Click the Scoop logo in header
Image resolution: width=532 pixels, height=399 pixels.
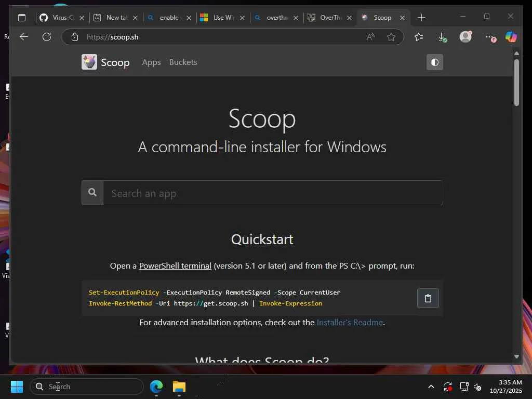point(89,62)
